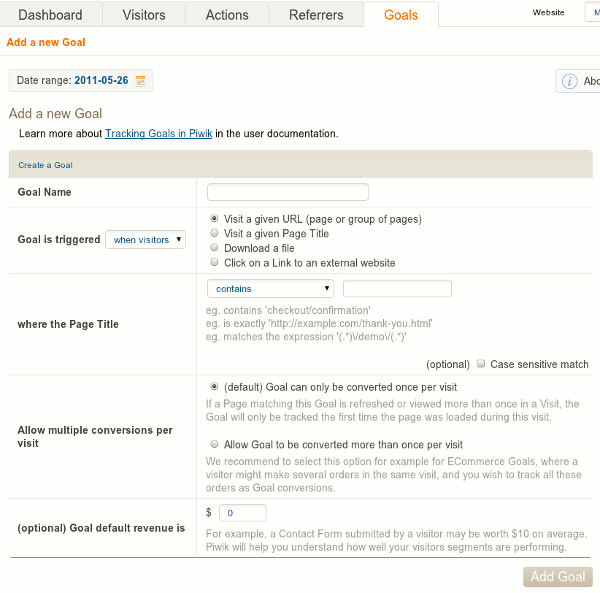
Task: Select Visit a given URL radio option
Action: click(215, 219)
